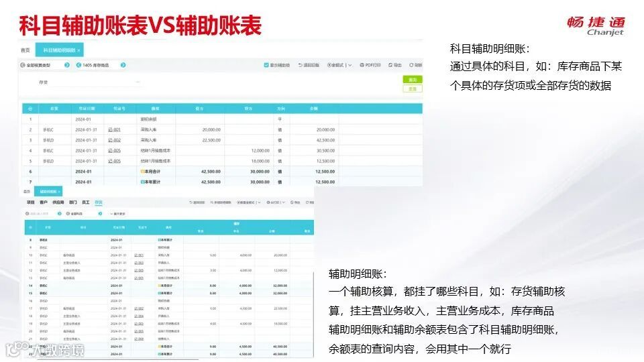Click the green 查询 button
Viewport: 644px width, 362px height.
point(413,80)
